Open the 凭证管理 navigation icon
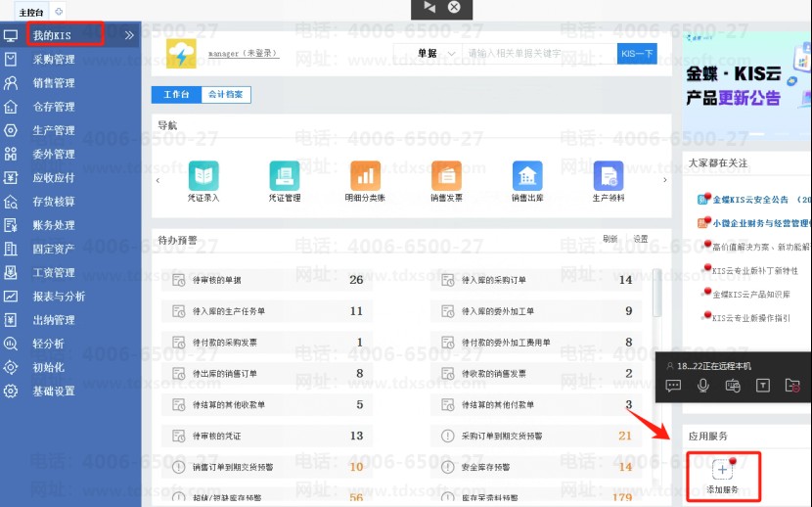Image resolution: width=812 pixels, height=507 pixels. pos(285,176)
